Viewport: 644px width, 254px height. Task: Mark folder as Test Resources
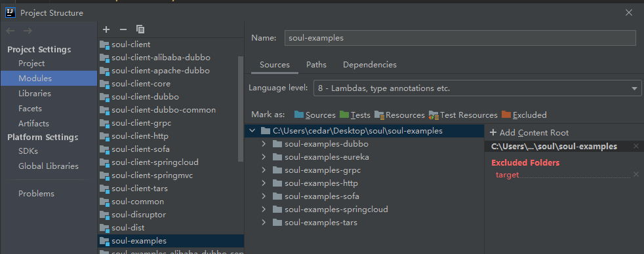pos(463,115)
